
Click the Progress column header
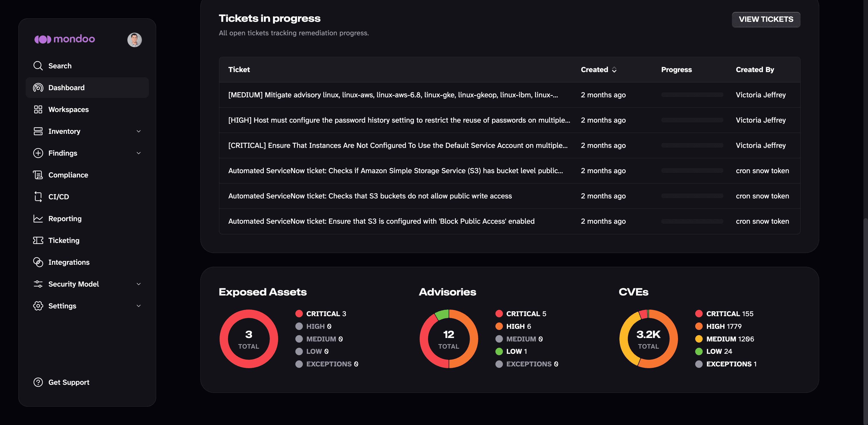pos(676,70)
